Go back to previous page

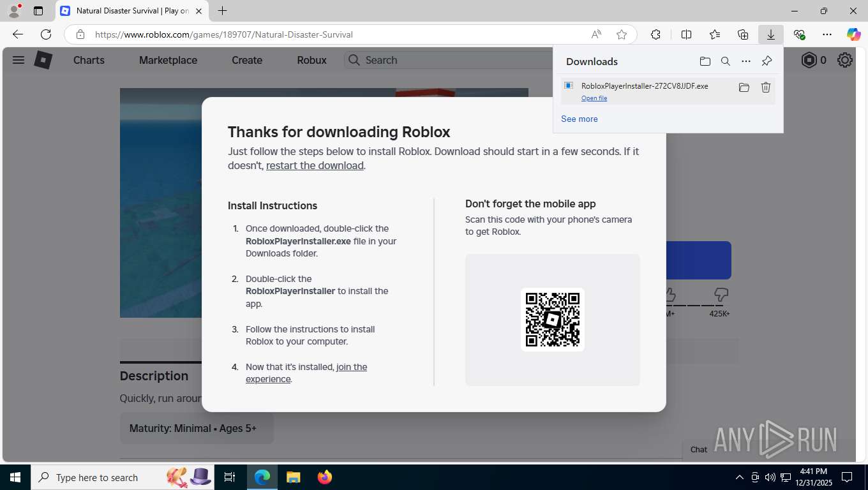tap(18, 34)
